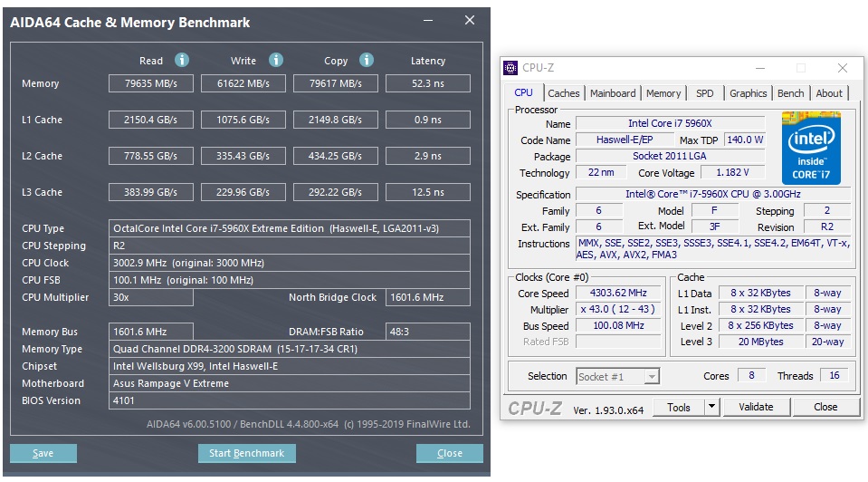This screenshot has height=482, width=868.
Task: Click the Tools button in CPU-Z
Action: coord(679,407)
